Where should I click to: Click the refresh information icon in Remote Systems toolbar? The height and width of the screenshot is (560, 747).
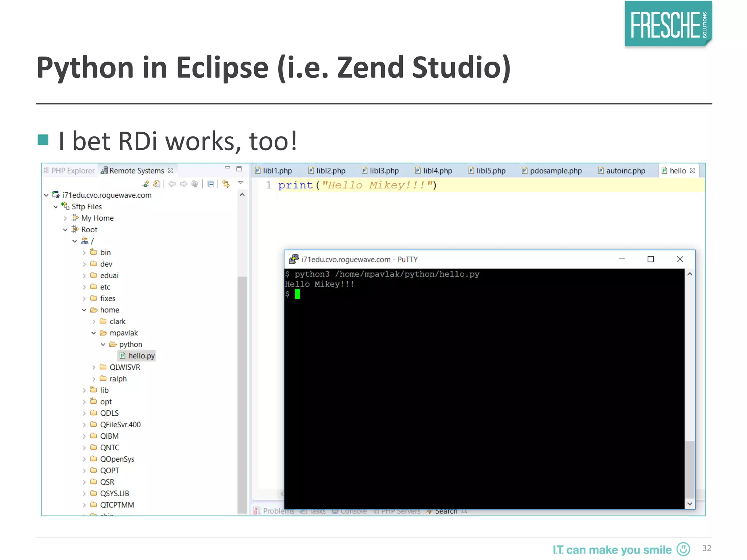pyautogui.click(x=157, y=184)
